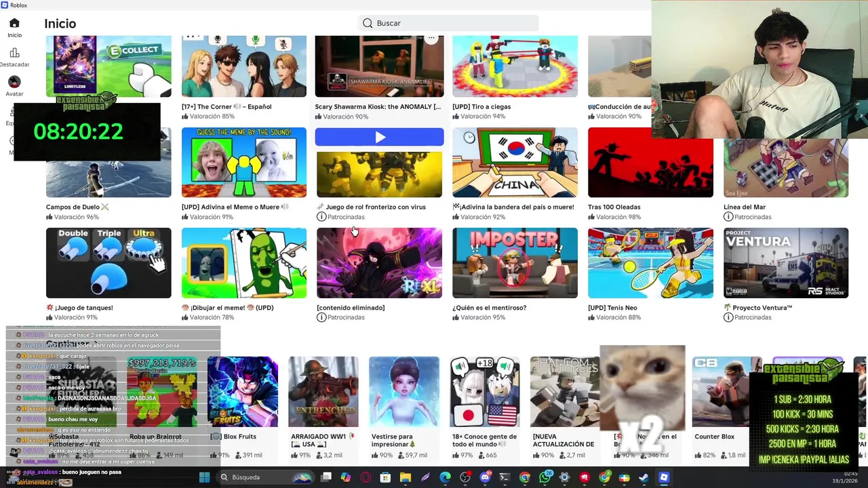This screenshot has width=868, height=488.
Task: Show sponsor info for contenido eliminado game
Action: coord(321,317)
